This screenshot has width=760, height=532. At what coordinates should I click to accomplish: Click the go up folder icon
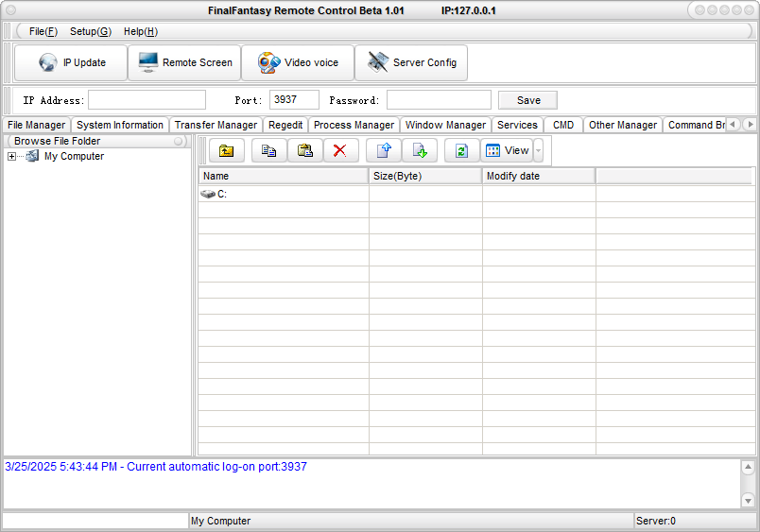pos(226,150)
